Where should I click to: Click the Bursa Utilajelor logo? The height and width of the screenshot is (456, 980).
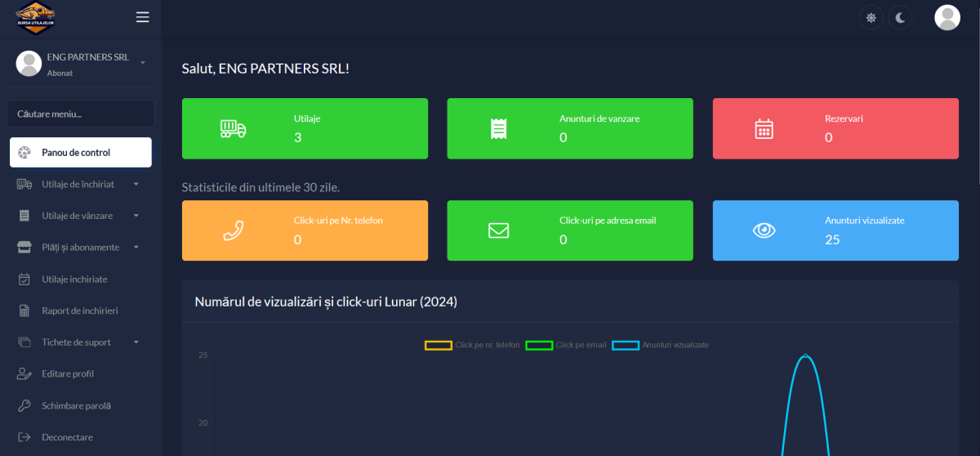pyautogui.click(x=36, y=17)
